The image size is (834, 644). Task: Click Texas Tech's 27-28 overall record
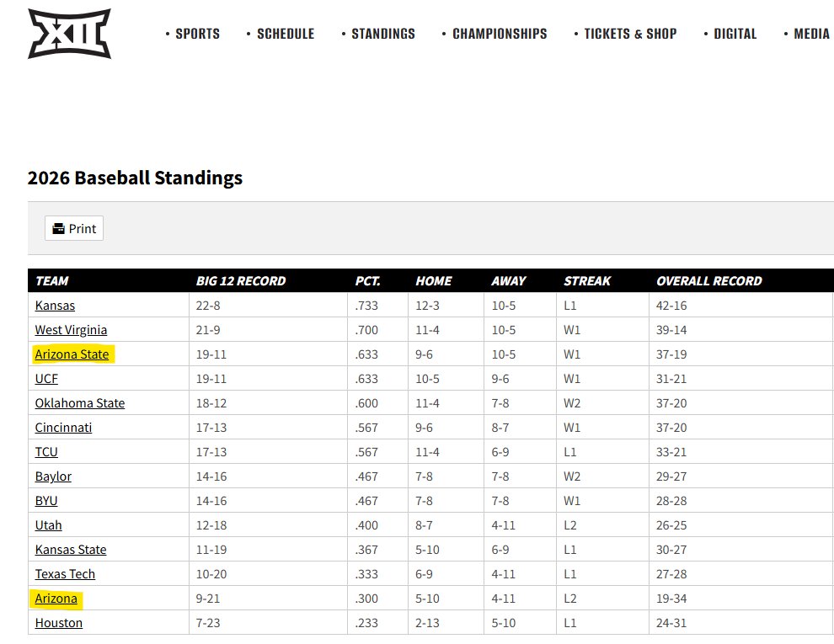[x=671, y=574]
